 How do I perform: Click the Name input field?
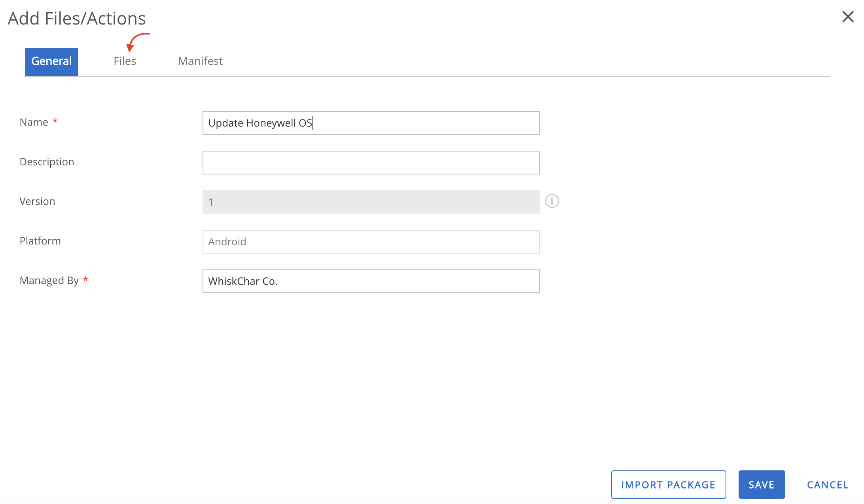click(x=371, y=123)
